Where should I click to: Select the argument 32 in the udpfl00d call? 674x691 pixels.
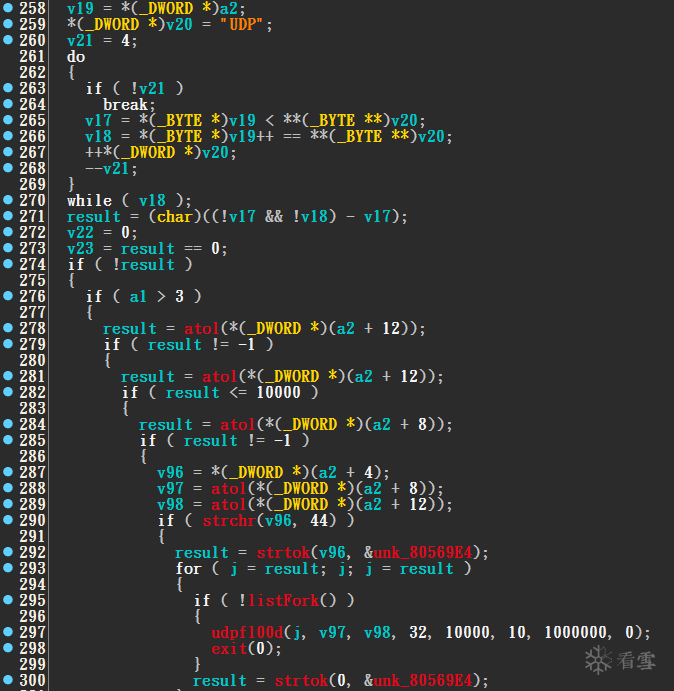pos(418,632)
